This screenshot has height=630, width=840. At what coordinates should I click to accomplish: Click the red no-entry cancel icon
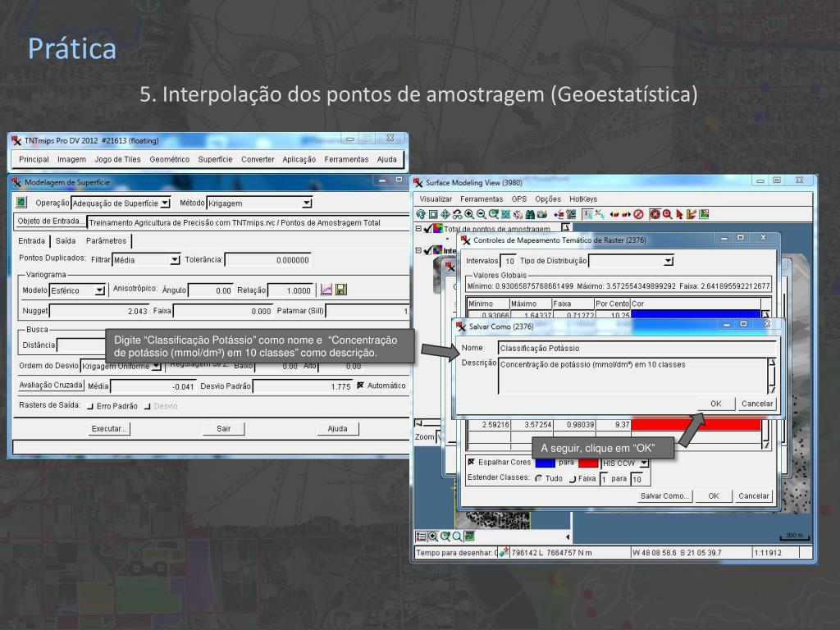point(638,214)
